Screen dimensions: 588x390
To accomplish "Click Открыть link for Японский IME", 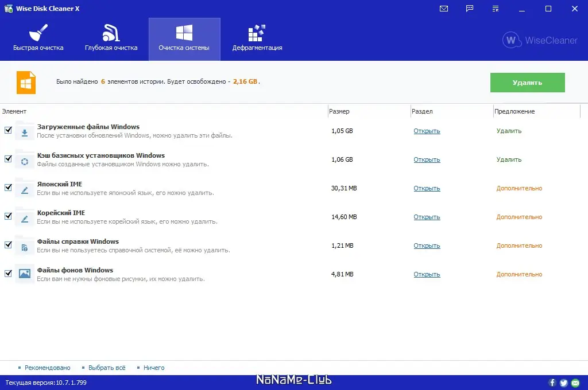I will (x=427, y=188).
